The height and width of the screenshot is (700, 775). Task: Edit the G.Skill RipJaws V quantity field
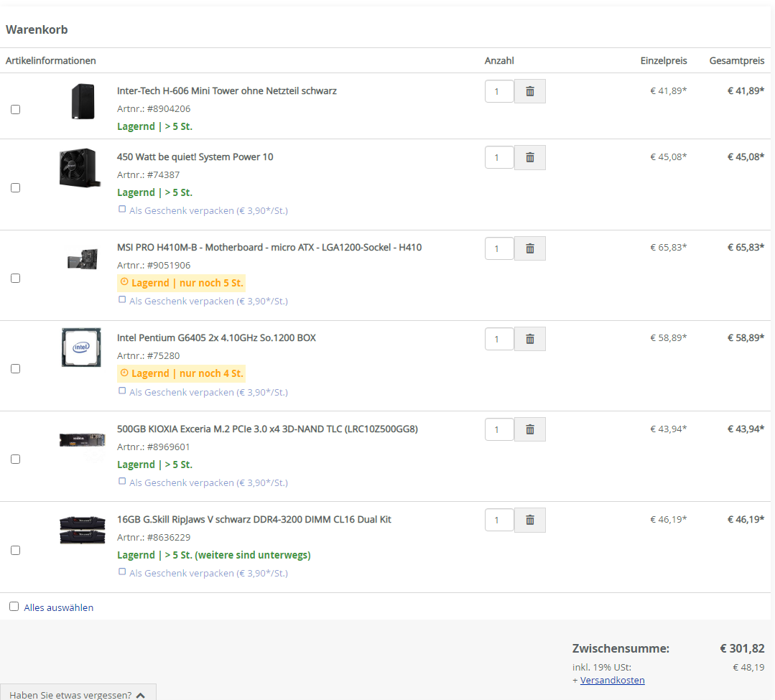tap(499, 521)
